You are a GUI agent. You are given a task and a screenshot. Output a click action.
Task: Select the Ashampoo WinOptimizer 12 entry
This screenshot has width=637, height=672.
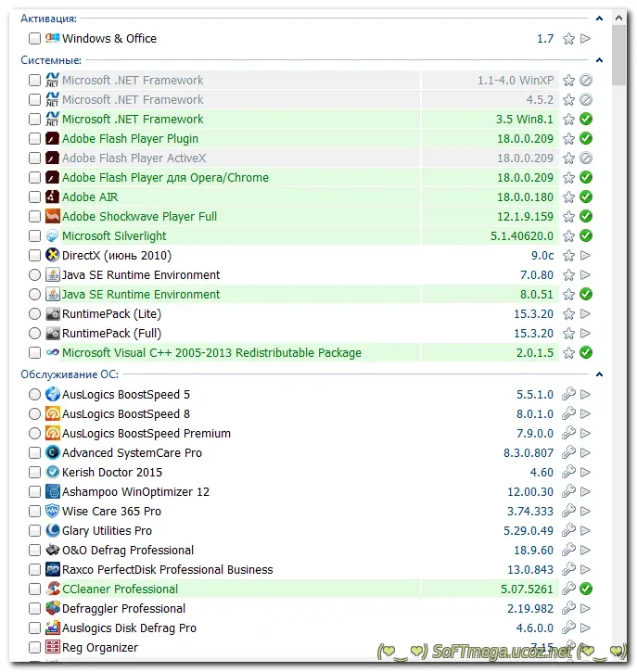[x=135, y=492]
